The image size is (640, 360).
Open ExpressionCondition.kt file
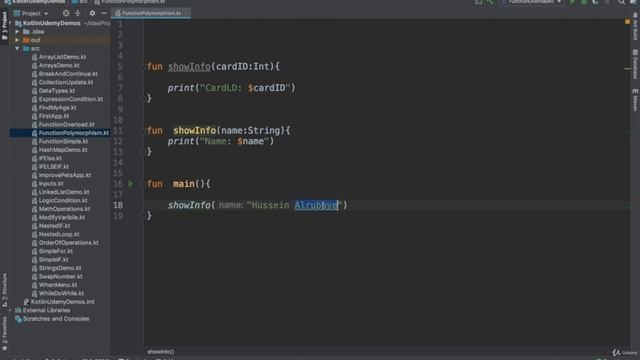click(x=71, y=99)
